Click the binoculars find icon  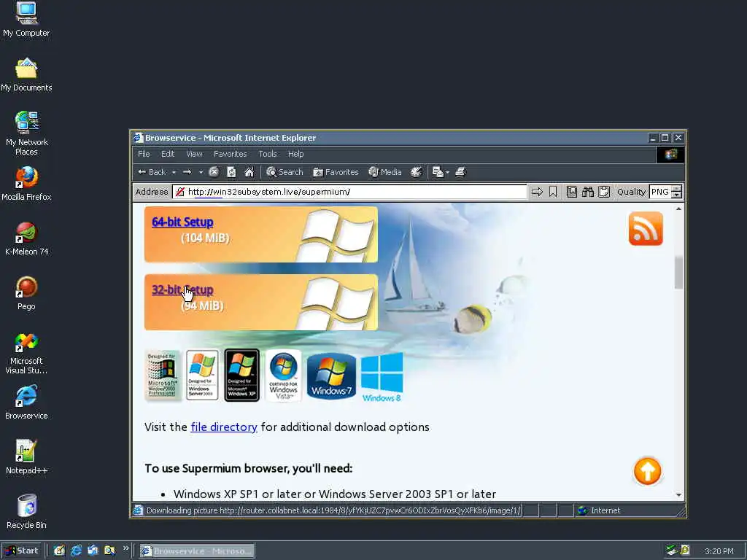coord(588,192)
